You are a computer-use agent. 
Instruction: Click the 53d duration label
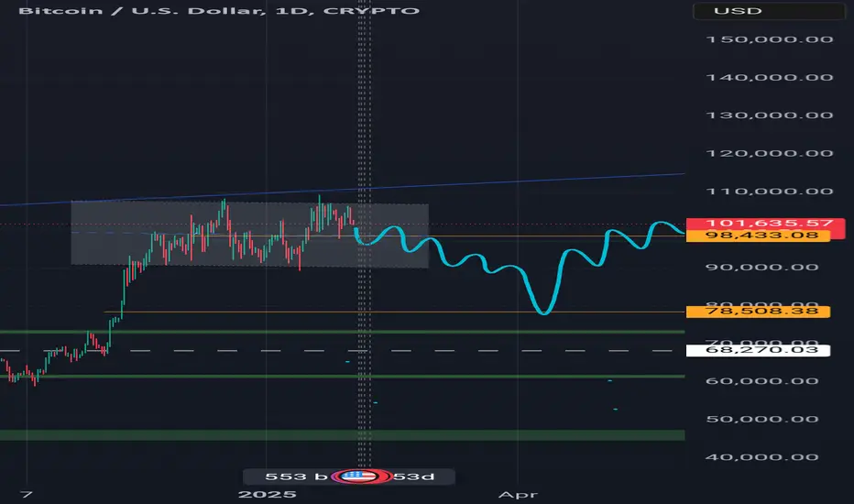coord(413,477)
